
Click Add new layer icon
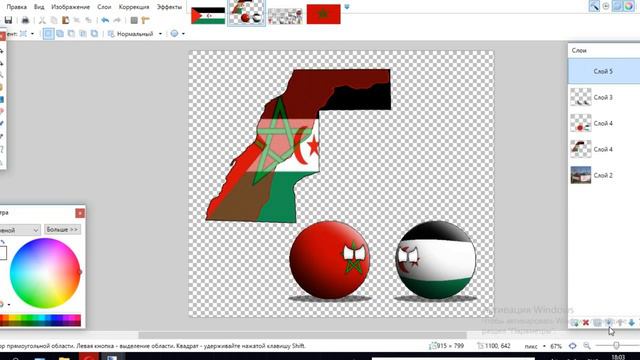click(574, 323)
